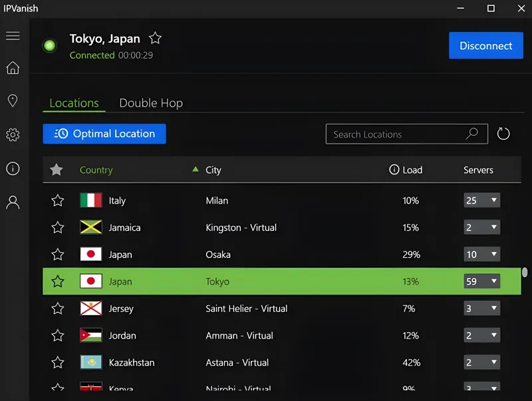Expand Kingston servers dropdown
The width and height of the screenshot is (532, 401).
[x=481, y=227]
